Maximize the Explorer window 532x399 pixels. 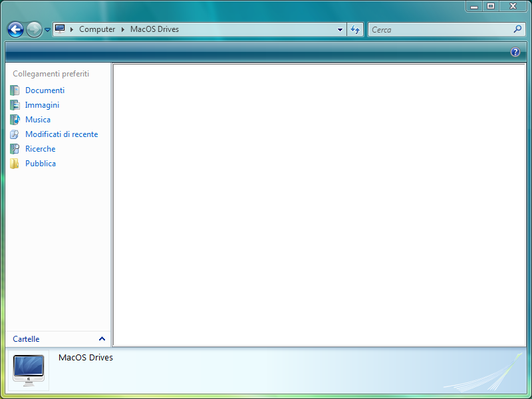coord(491,6)
